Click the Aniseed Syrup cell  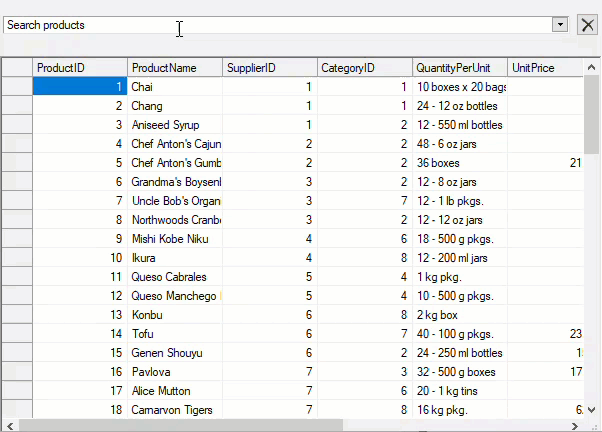pos(175,125)
